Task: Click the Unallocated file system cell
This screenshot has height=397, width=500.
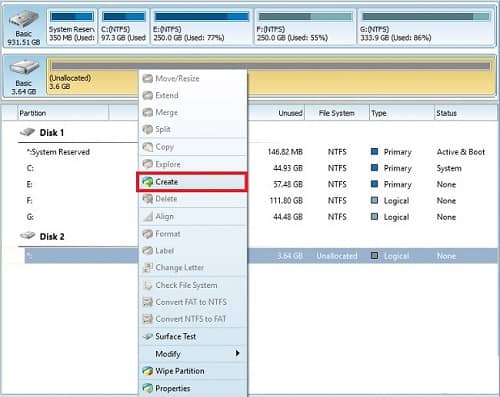Action: 337,256
